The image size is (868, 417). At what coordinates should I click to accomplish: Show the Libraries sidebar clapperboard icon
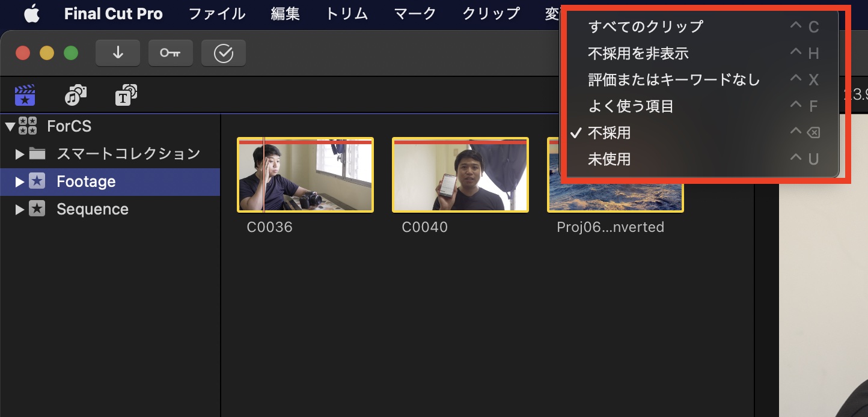click(x=25, y=95)
